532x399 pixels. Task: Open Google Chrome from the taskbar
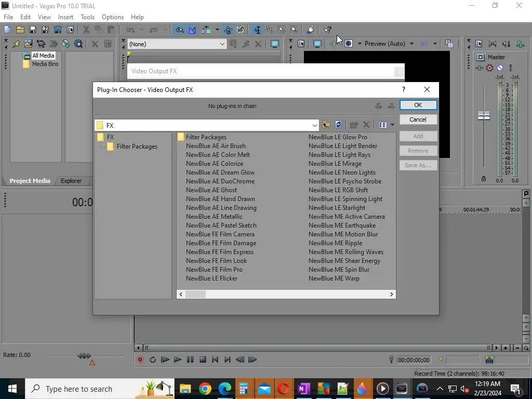tap(205, 389)
